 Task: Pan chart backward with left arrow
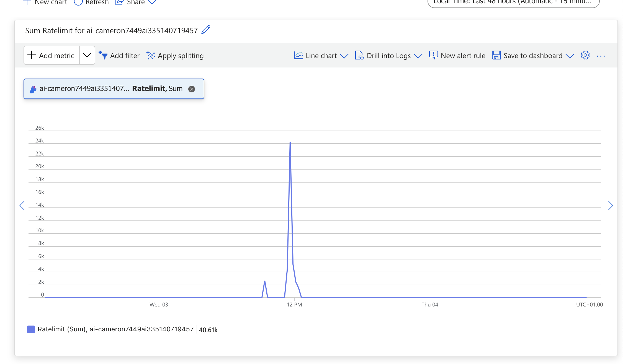pos(22,206)
